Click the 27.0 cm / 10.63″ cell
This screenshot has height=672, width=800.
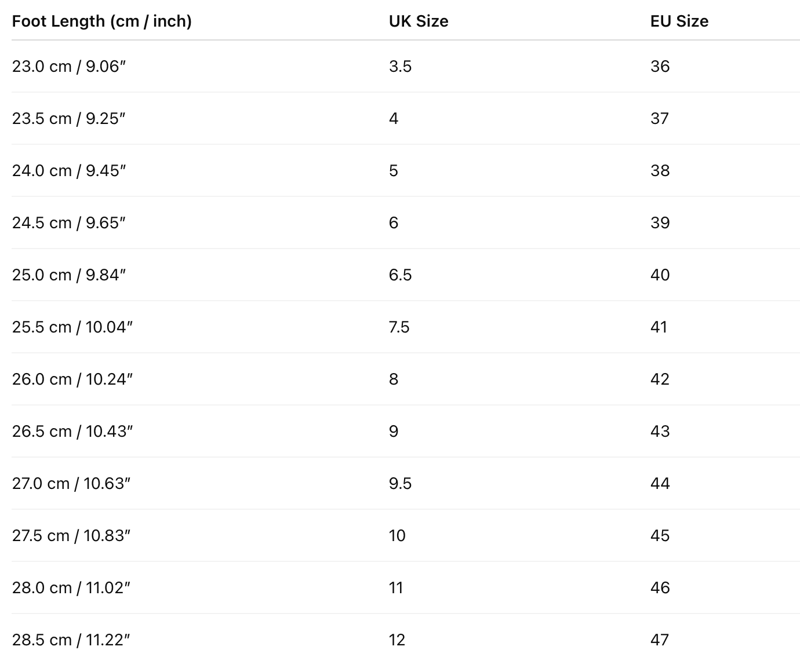click(x=71, y=484)
